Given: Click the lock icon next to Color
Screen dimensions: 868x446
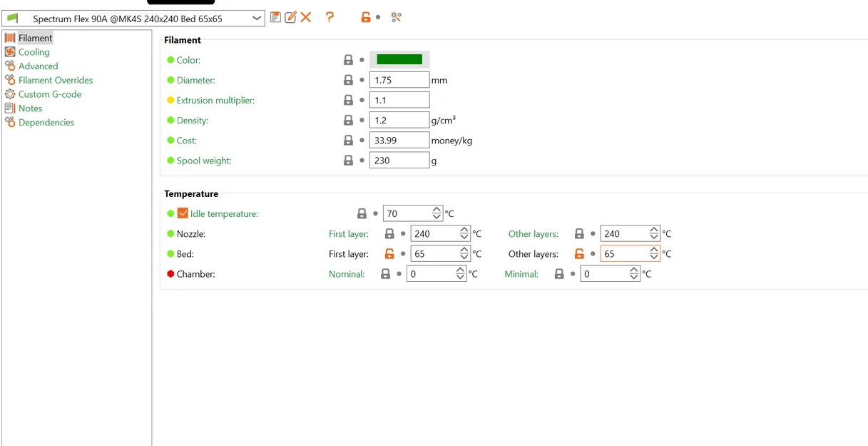Looking at the screenshot, I should 349,60.
